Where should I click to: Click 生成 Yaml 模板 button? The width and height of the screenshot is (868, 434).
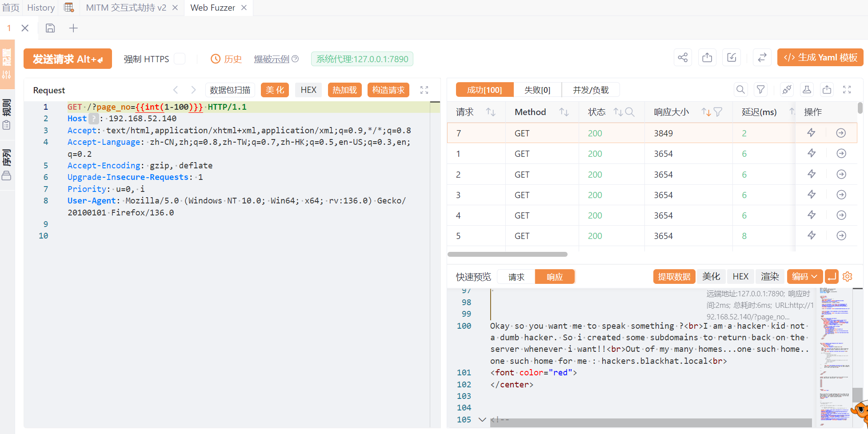click(820, 57)
